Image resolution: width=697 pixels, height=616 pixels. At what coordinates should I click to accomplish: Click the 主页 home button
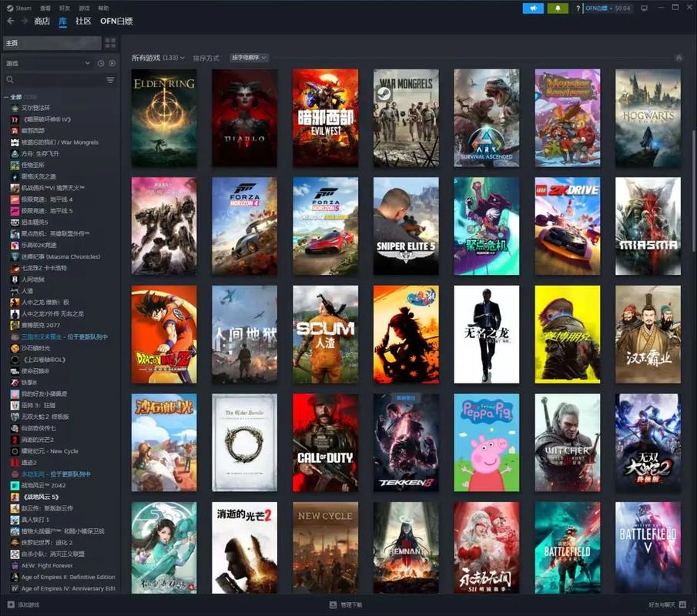tap(52, 43)
